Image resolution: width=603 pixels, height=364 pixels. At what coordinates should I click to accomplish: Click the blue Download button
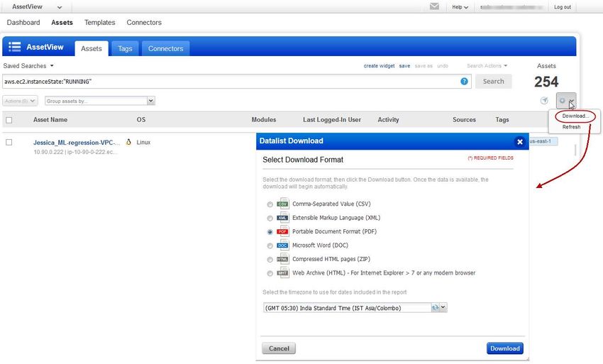tap(504, 348)
